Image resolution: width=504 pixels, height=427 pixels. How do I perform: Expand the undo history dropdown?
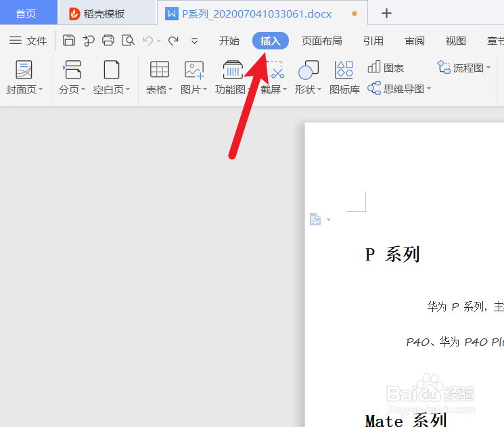click(159, 41)
